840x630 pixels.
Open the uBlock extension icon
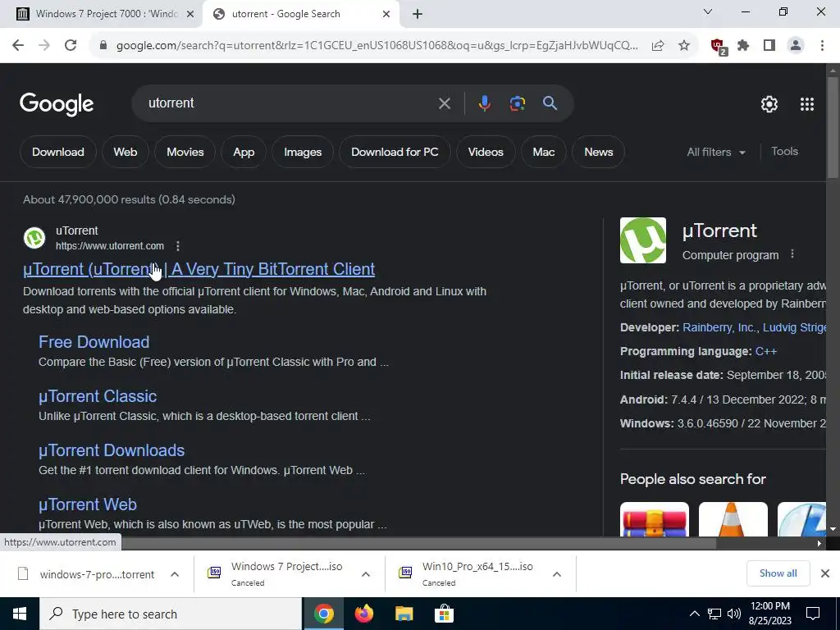click(x=719, y=47)
